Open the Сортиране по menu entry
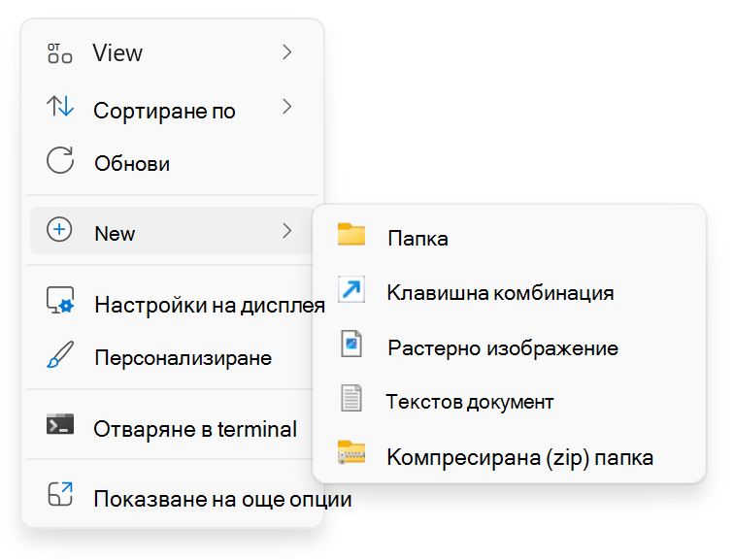Screen dimensions: 734x560 click(x=172, y=107)
